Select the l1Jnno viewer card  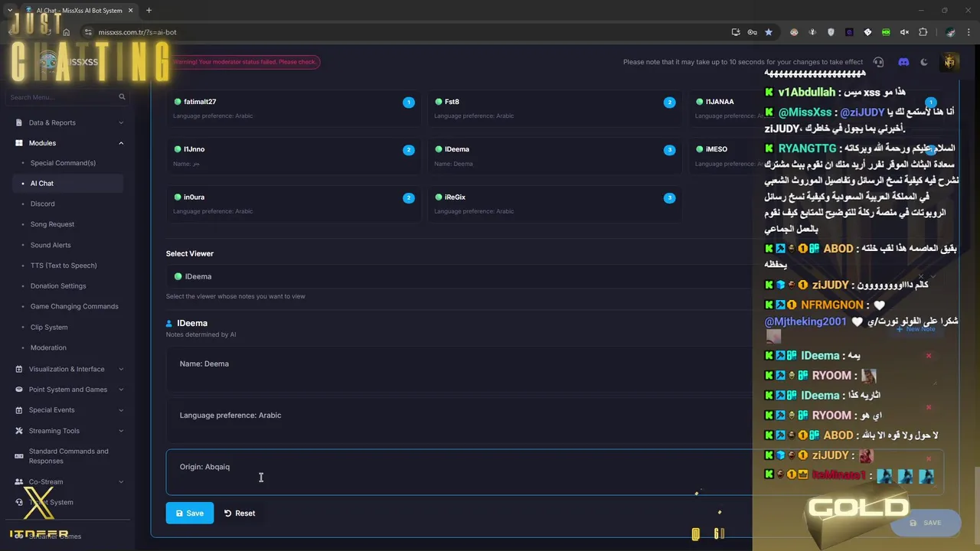pos(293,155)
